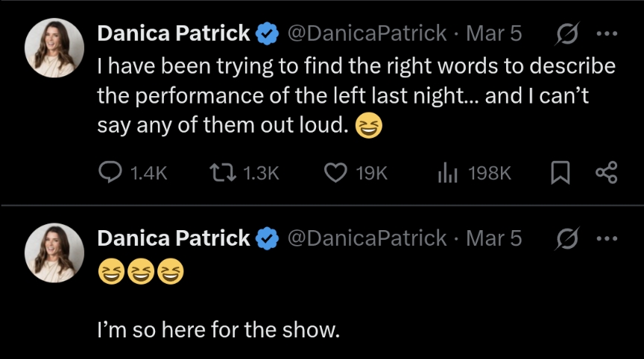Click Grok icon on first tweet
Screen dimensions: 644x359
click(567, 34)
